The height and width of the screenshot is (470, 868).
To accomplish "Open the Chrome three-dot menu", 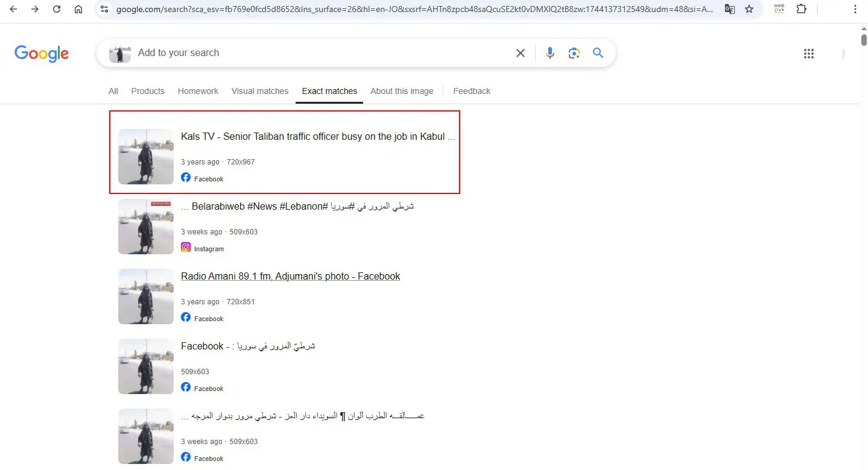I will click(855, 9).
